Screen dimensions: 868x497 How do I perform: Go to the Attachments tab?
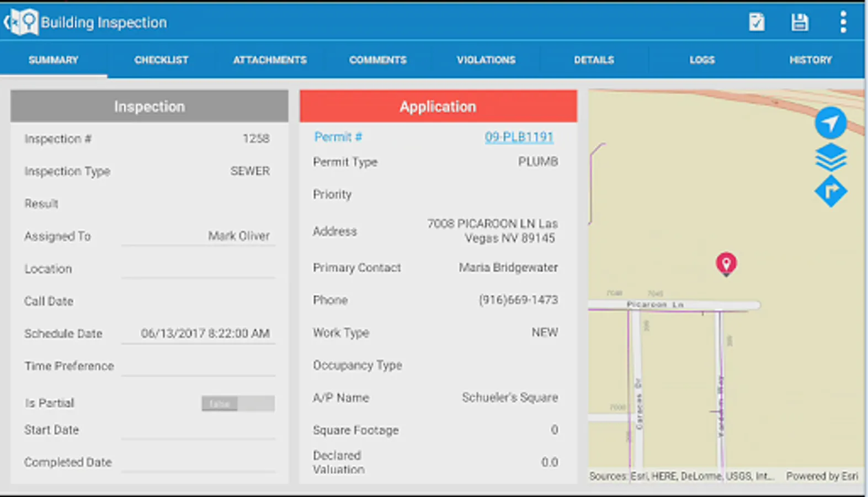coord(269,60)
